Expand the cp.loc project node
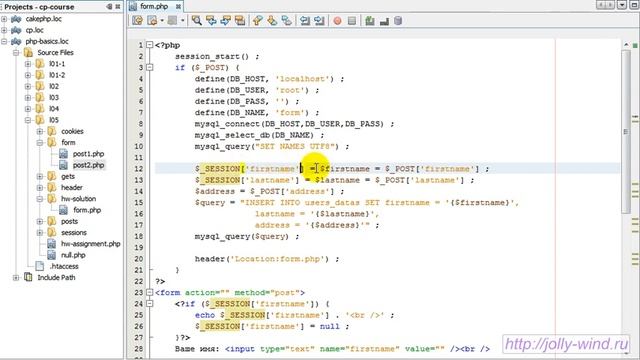 pyautogui.click(x=4, y=30)
